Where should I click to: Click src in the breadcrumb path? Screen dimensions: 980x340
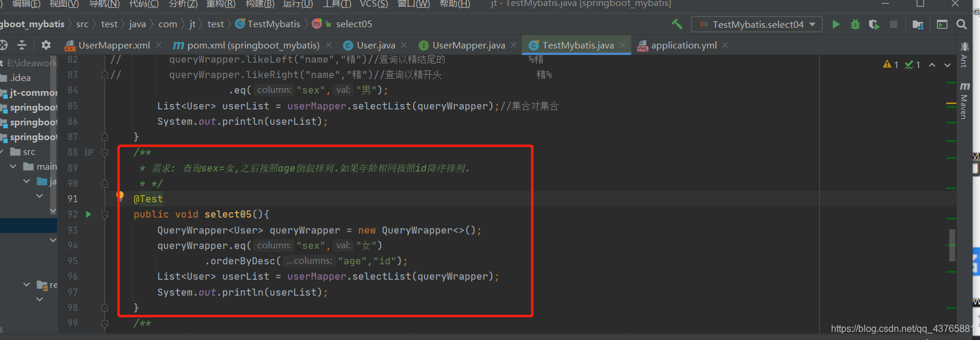click(82, 24)
